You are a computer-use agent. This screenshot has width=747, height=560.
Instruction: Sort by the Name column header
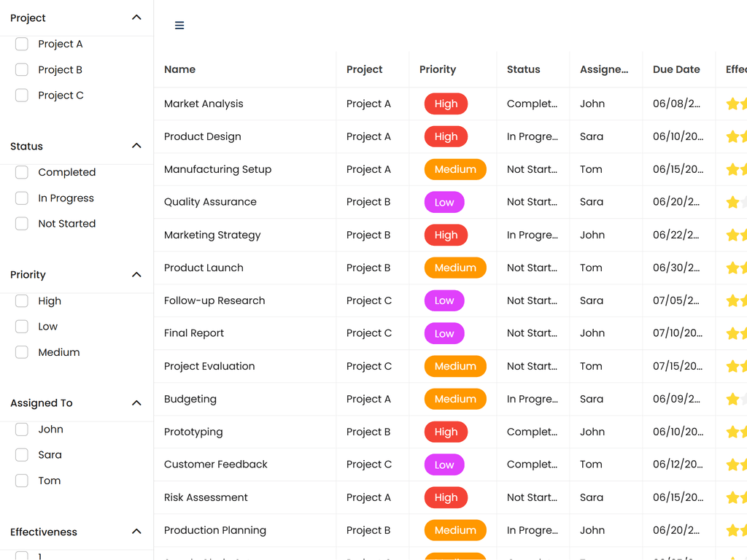coord(179,69)
